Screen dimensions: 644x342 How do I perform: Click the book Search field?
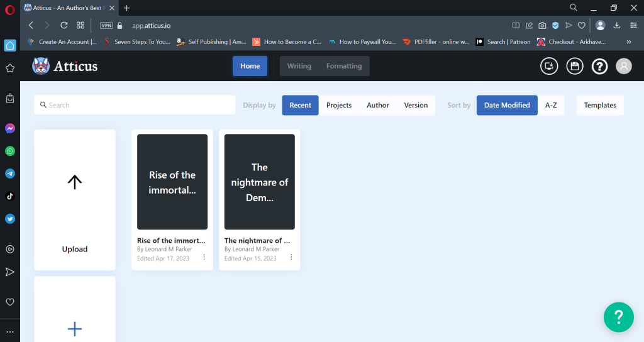[x=135, y=105]
